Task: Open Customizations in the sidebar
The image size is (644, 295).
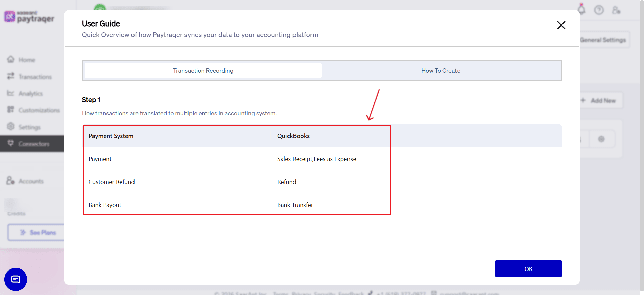Action: coord(39,110)
